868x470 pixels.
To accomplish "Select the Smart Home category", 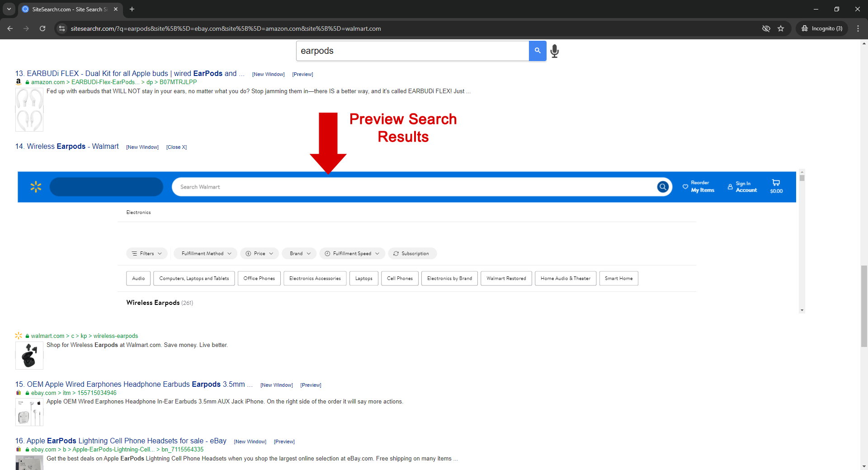I will pyautogui.click(x=619, y=278).
